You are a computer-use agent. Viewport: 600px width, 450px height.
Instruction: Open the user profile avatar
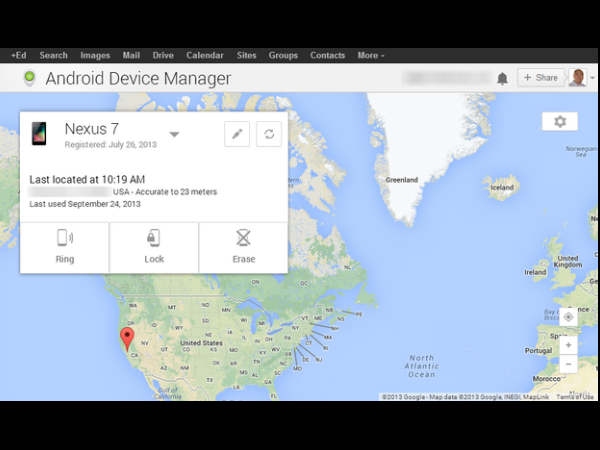pyautogui.click(x=578, y=78)
